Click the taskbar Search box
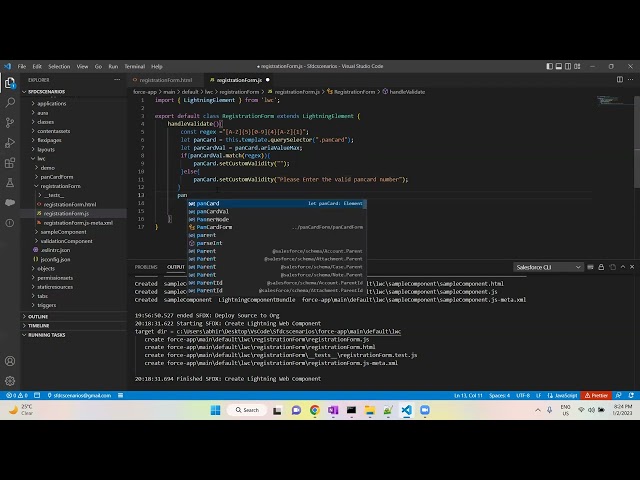Screen dimensions: 640x480 tap(247, 410)
